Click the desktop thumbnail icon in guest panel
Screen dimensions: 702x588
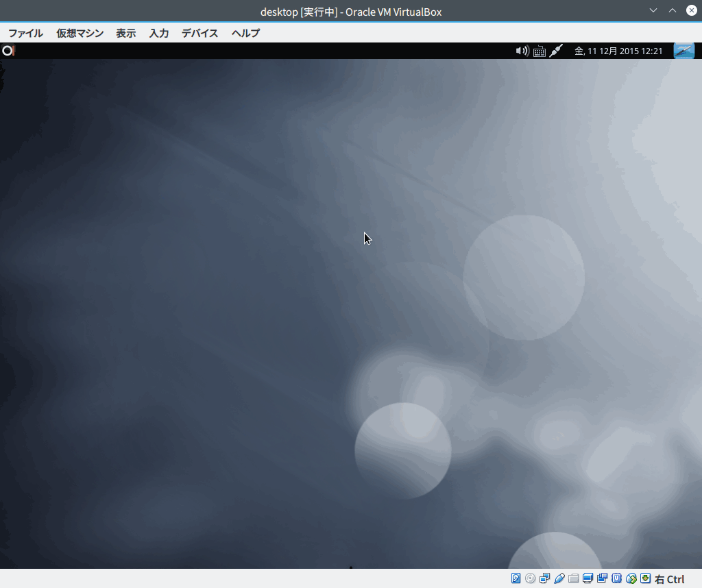coord(684,51)
